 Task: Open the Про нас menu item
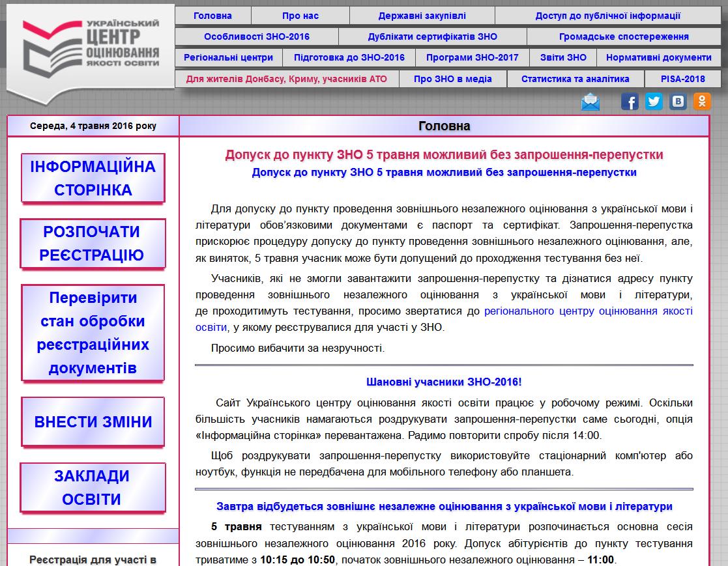pos(300,16)
